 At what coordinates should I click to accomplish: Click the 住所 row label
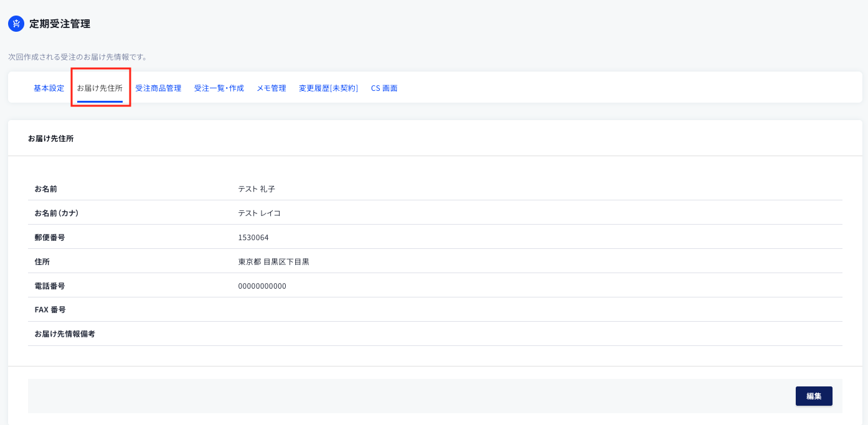pos(42,261)
